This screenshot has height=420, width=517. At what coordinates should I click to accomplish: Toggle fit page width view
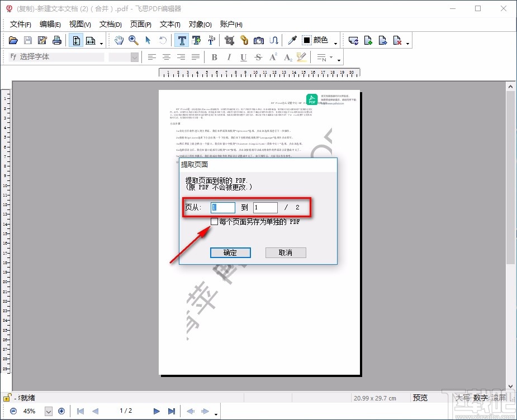click(x=91, y=41)
